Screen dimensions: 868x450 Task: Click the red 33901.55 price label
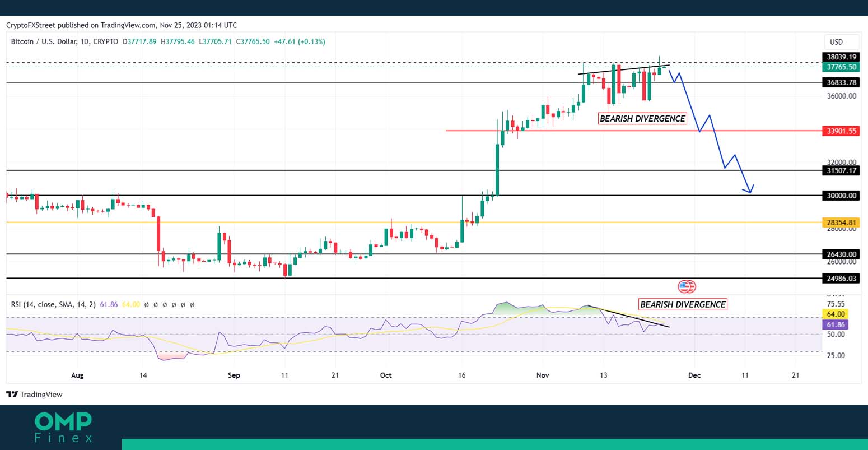842,131
